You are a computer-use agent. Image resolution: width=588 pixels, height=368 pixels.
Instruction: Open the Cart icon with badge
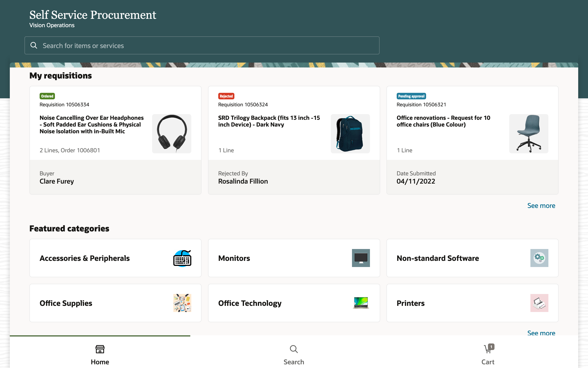tap(489, 349)
